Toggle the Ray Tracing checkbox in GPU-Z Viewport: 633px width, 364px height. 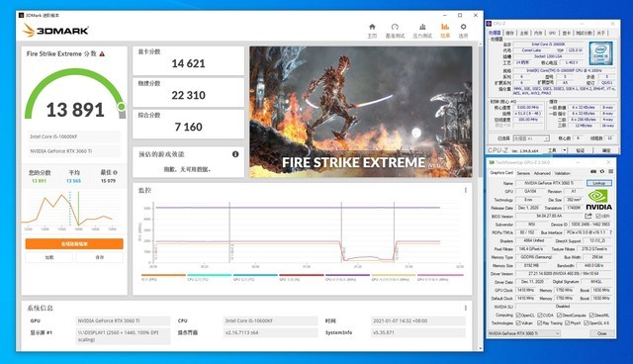[540, 323]
